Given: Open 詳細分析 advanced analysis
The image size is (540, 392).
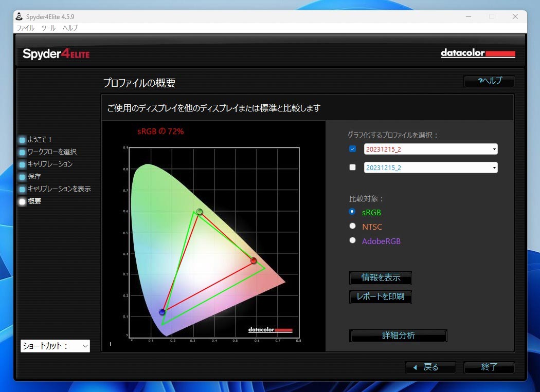Looking at the screenshot, I should click(399, 335).
